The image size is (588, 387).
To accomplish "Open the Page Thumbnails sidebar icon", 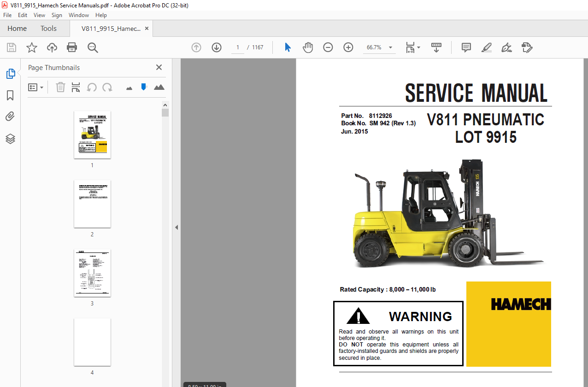I will (x=10, y=73).
